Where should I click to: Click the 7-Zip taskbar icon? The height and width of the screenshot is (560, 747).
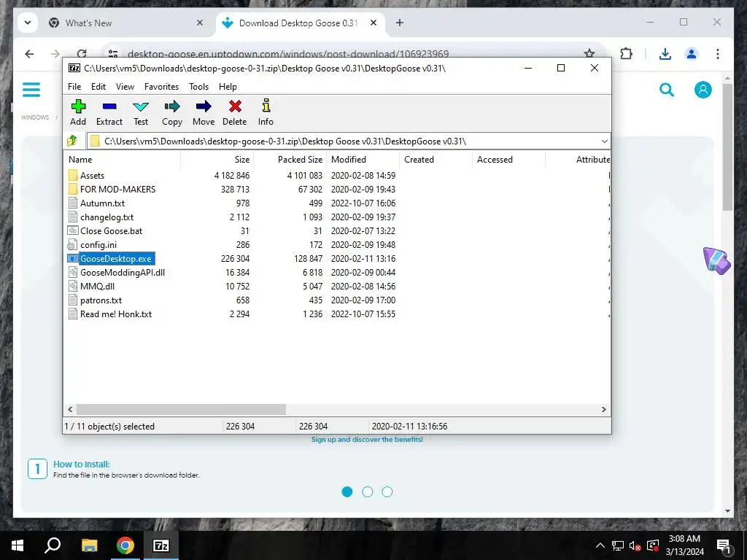point(161,545)
